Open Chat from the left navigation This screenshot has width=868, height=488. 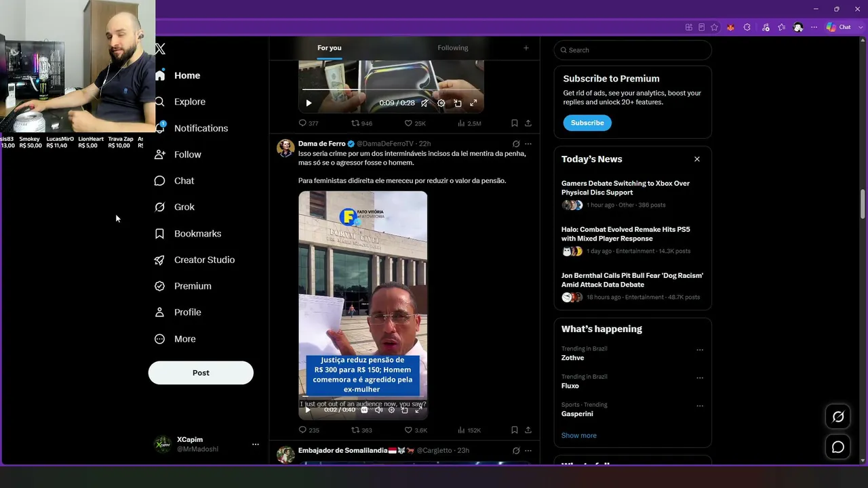[x=174, y=181]
